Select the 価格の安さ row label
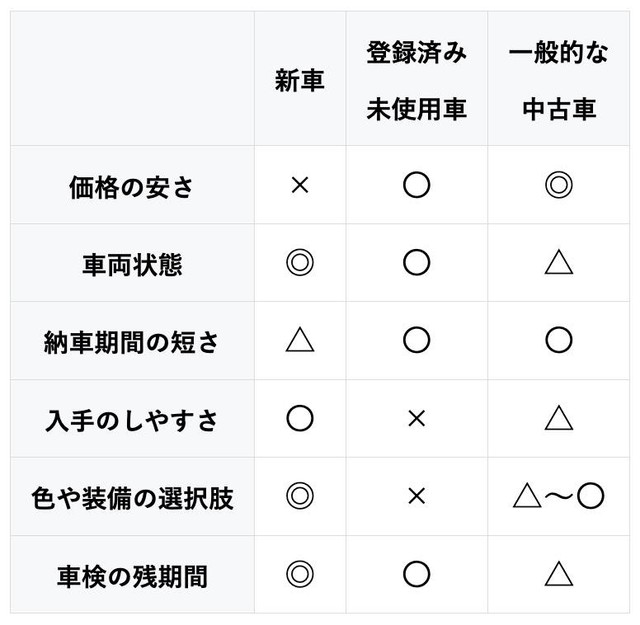 (132, 186)
